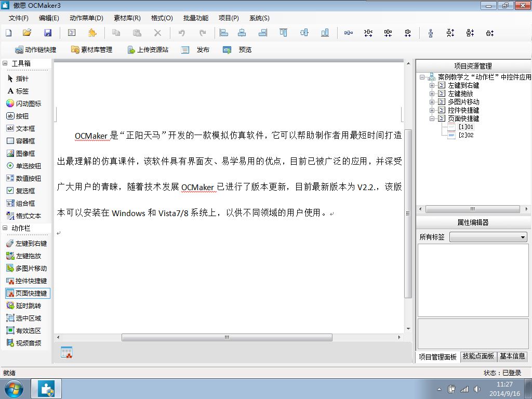Choose 选中区域 action
Screen dimensions: 532x399
click(24, 318)
